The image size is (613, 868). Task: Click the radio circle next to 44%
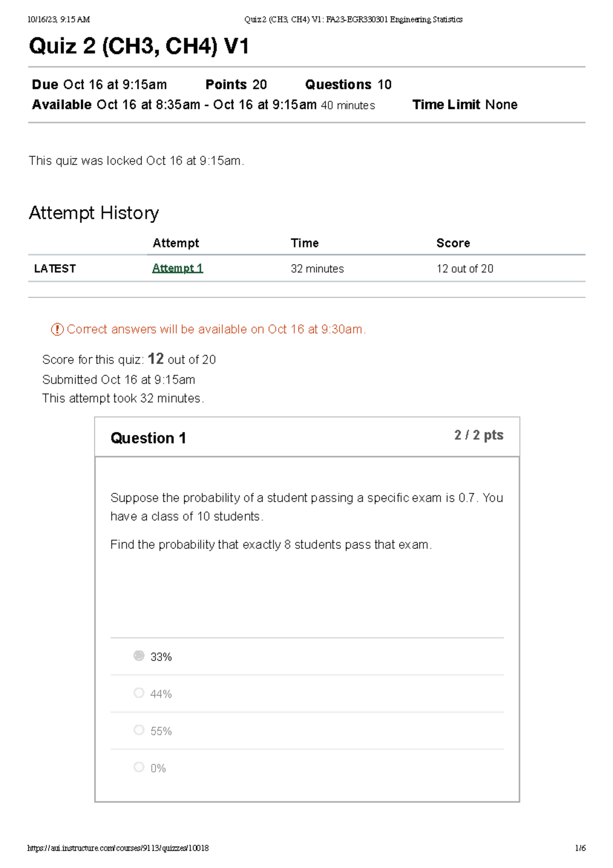(138, 693)
